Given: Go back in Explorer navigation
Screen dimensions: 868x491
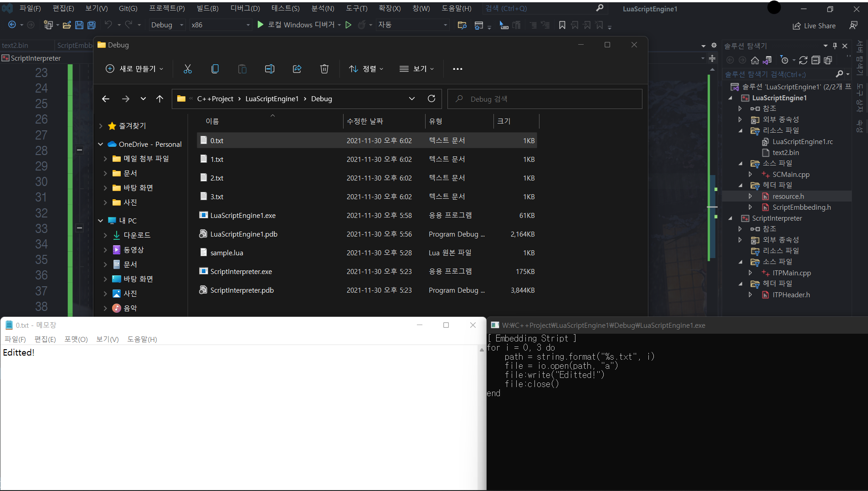Looking at the screenshot, I should (x=106, y=98).
